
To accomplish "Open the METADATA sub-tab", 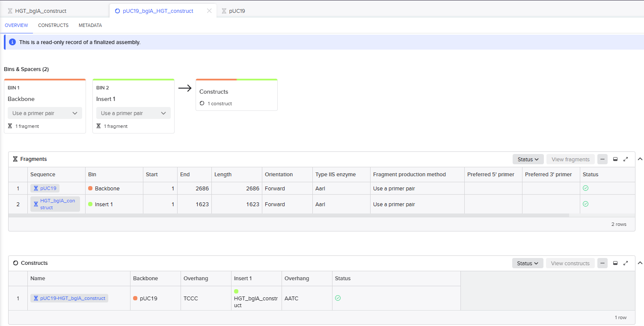I will point(90,25).
